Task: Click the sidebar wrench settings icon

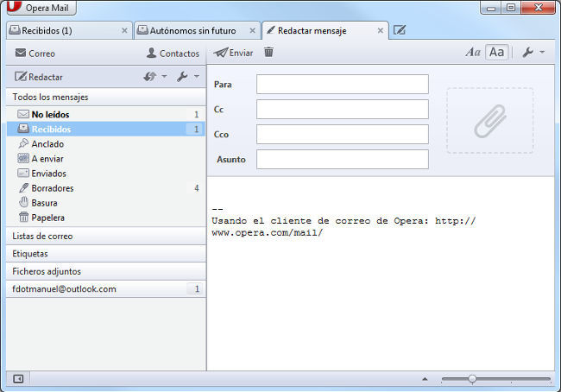Action: pyautogui.click(x=182, y=76)
